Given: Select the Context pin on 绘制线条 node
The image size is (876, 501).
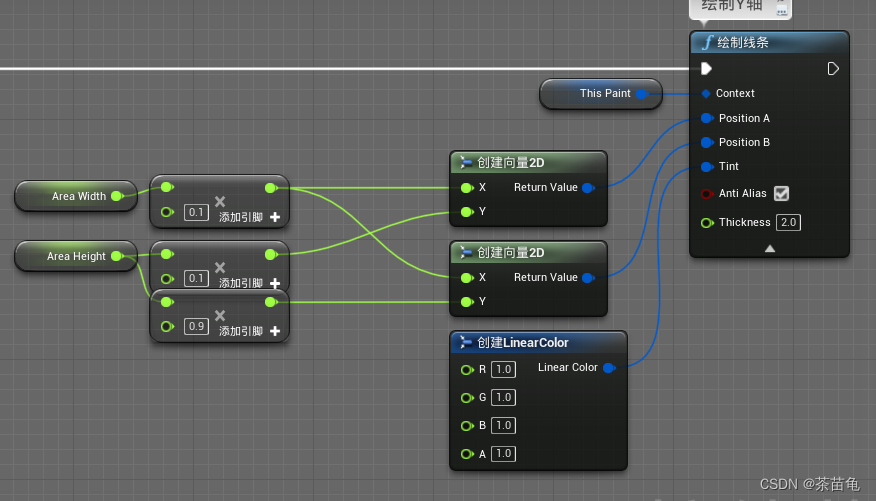Looking at the screenshot, I should 706,93.
